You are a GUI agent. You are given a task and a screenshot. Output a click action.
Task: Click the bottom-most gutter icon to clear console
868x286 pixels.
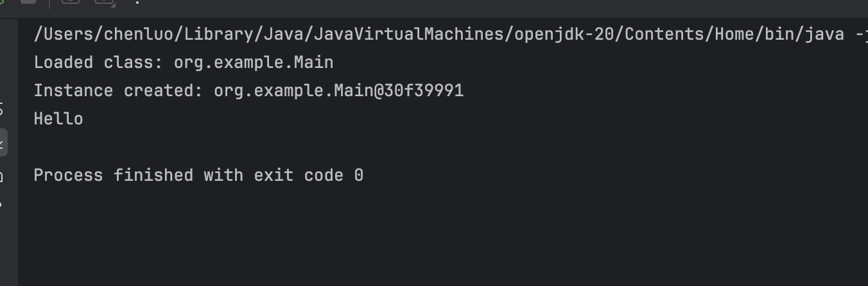tap(1, 205)
